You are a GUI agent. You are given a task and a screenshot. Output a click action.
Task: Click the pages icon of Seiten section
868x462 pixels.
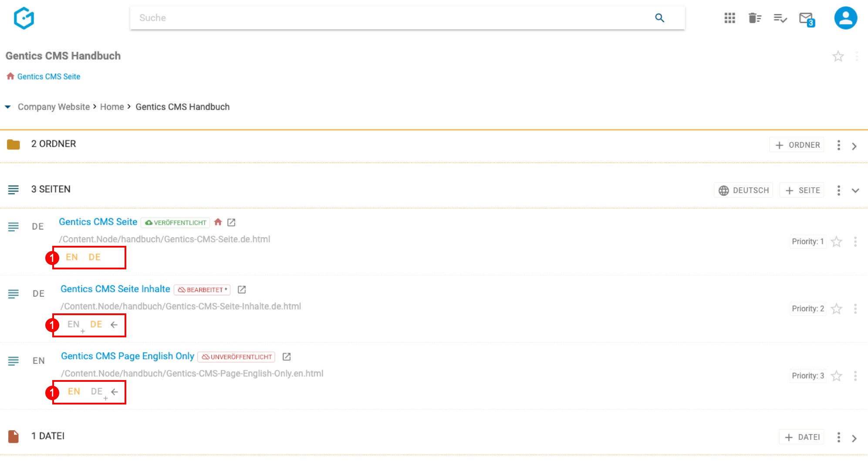(x=14, y=190)
